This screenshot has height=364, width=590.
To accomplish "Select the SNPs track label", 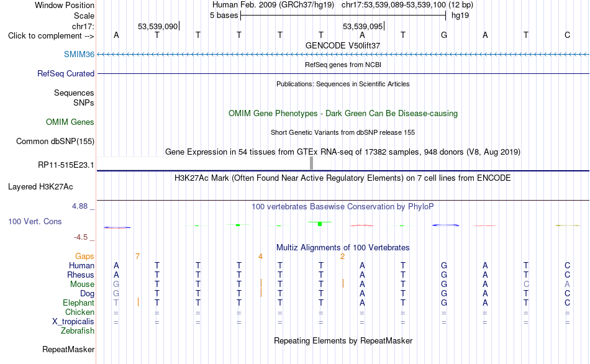I will pos(84,102).
